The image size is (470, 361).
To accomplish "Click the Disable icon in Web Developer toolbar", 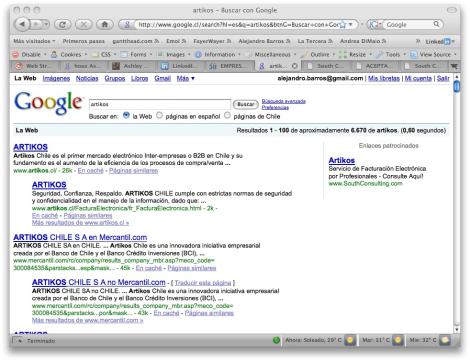I will (15, 54).
